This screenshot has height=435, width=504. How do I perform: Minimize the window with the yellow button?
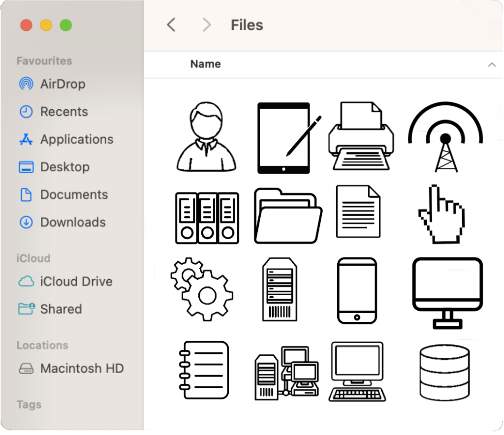46,25
